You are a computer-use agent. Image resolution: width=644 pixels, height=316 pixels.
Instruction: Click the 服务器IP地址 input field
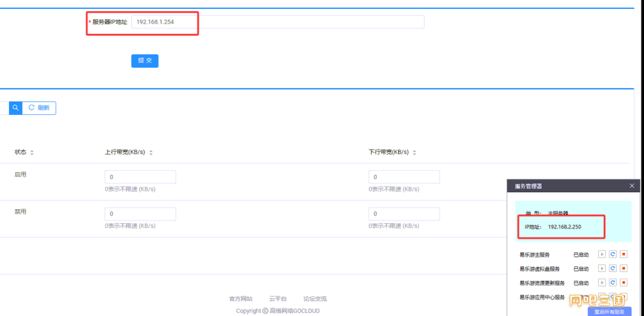click(x=277, y=22)
